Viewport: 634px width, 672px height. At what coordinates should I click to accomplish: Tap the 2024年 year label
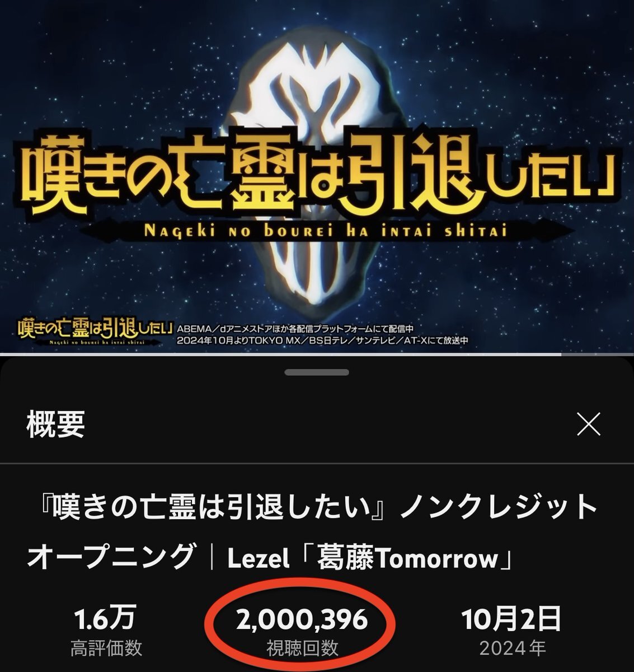512,648
